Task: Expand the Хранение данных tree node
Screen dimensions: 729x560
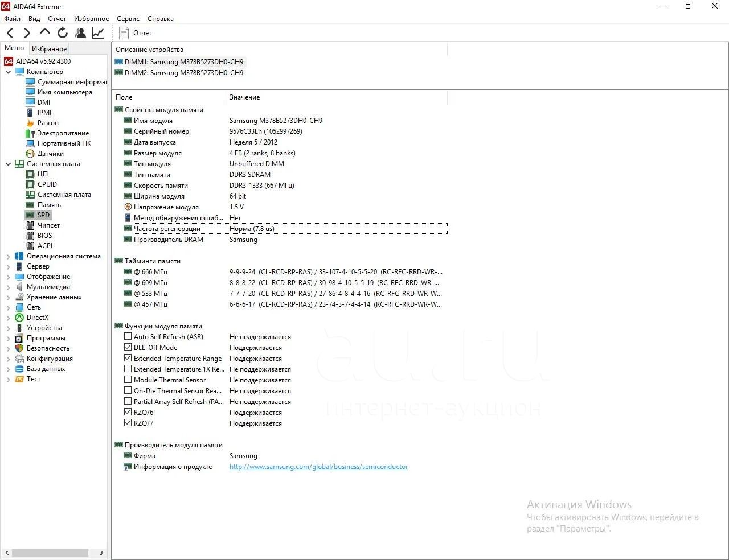Action: click(x=9, y=298)
